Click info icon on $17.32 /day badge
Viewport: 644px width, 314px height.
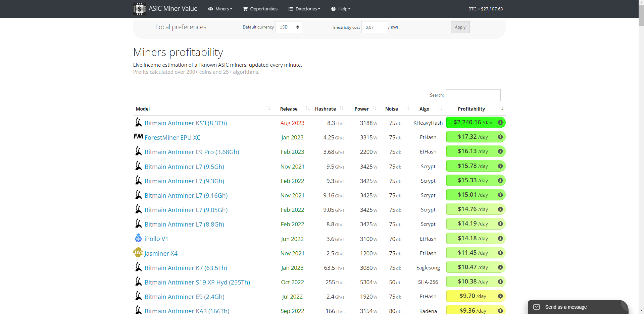[x=500, y=137]
